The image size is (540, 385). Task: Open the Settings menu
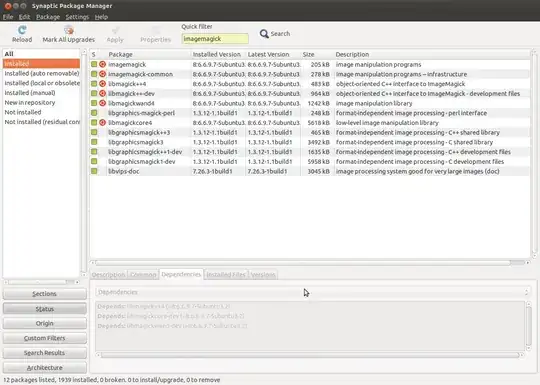coord(77,17)
